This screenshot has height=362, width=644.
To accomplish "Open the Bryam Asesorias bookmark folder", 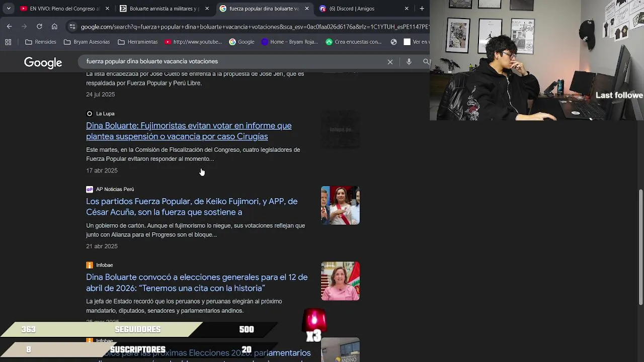I will (x=87, y=42).
